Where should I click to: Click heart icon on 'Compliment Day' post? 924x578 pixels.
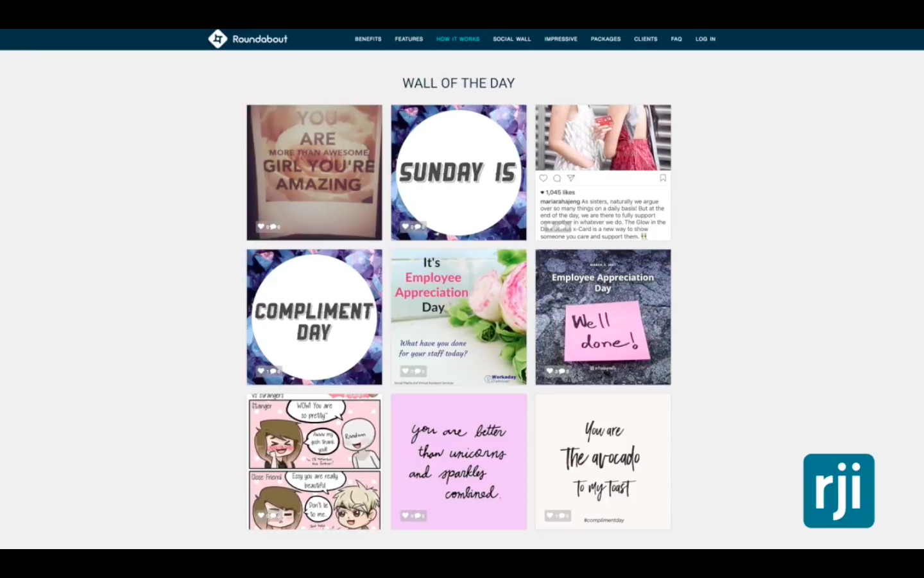pyautogui.click(x=261, y=371)
